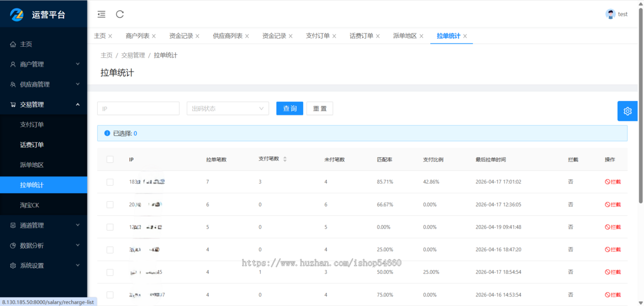Tick the select-all checkbox in the table header

click(x=110, y=159)
